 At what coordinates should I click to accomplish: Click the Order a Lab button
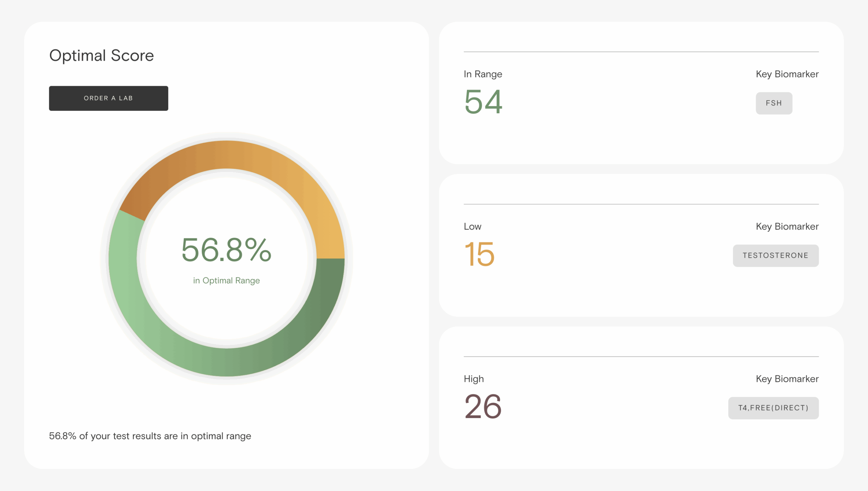click(x=108, y=98)
